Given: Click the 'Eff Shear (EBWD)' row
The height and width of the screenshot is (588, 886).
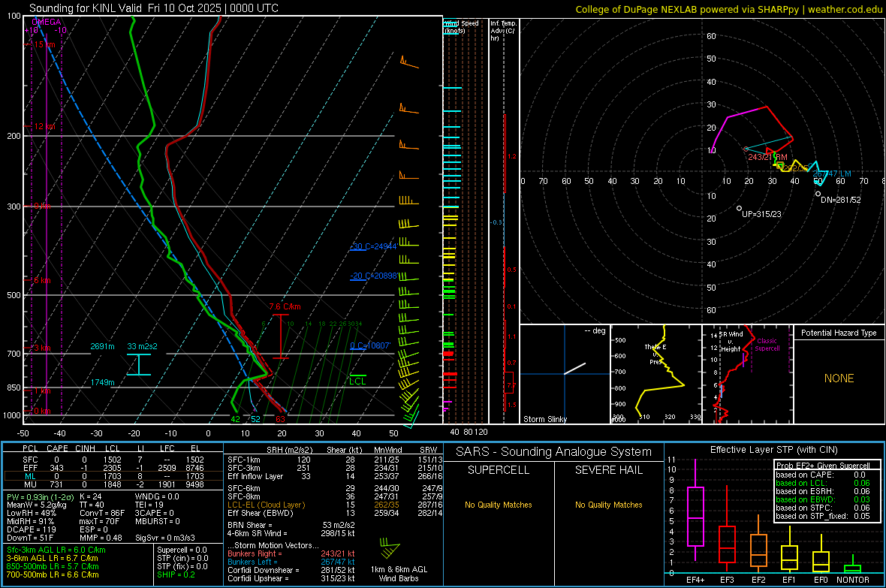Looking at the screenshot, I should pos(335,514).
